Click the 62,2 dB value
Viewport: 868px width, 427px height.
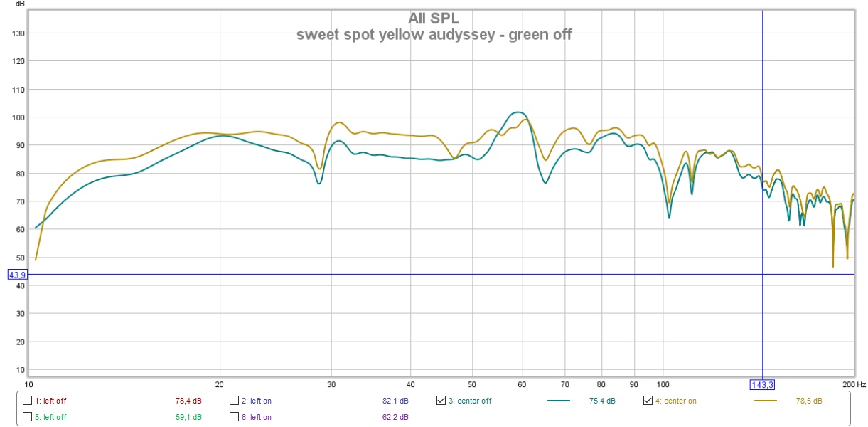coord(395,417)
